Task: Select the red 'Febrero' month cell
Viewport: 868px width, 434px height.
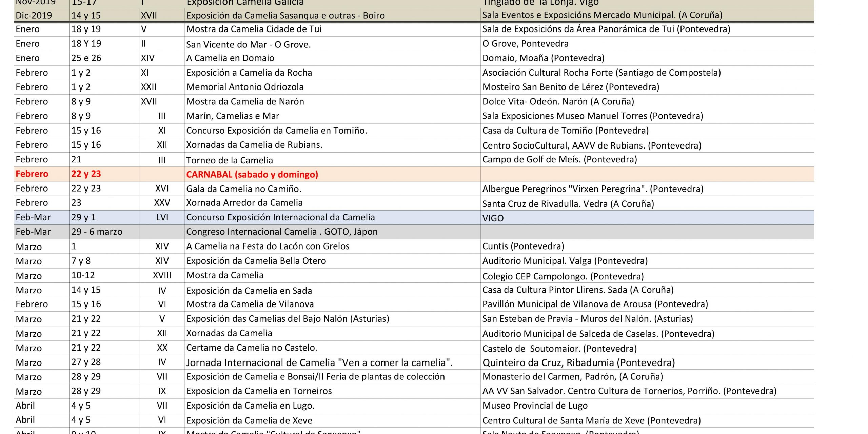Action: click(x=32, y=174)
